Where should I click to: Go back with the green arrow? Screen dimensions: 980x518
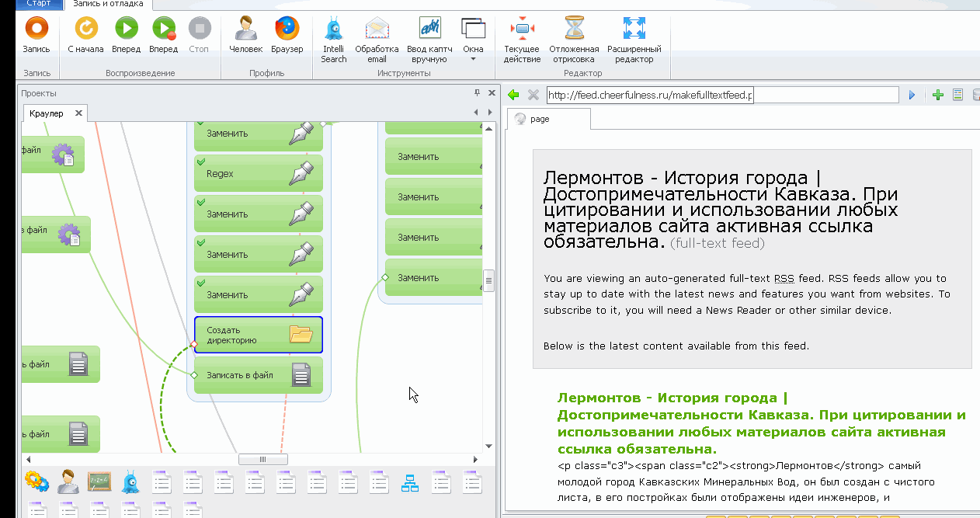(513, 95)
